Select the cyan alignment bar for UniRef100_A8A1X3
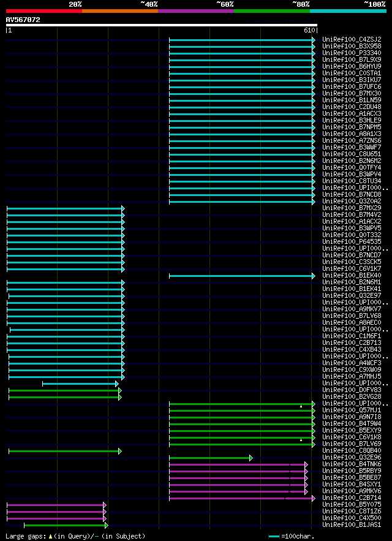This screenshot has height=541, width=392. coord(242,134)
